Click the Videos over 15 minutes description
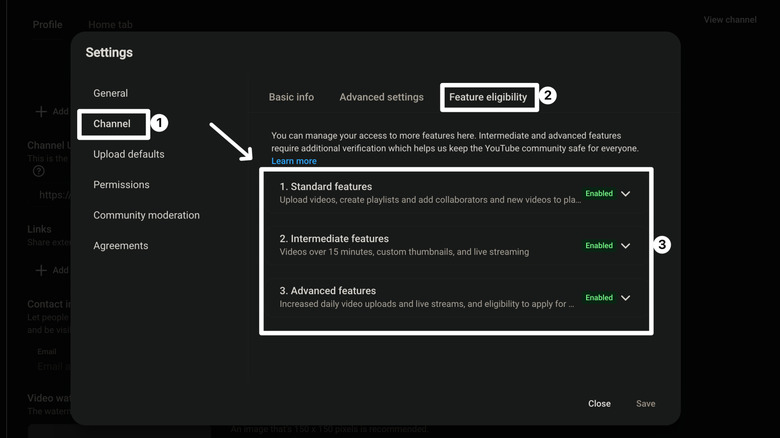The image size is (780, 438). [404, 252]
